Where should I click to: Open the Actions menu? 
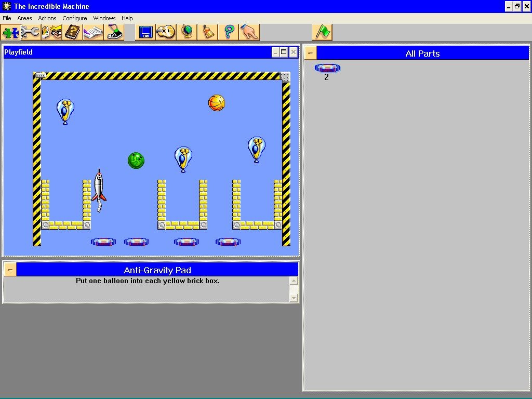[x=47, y=18]
